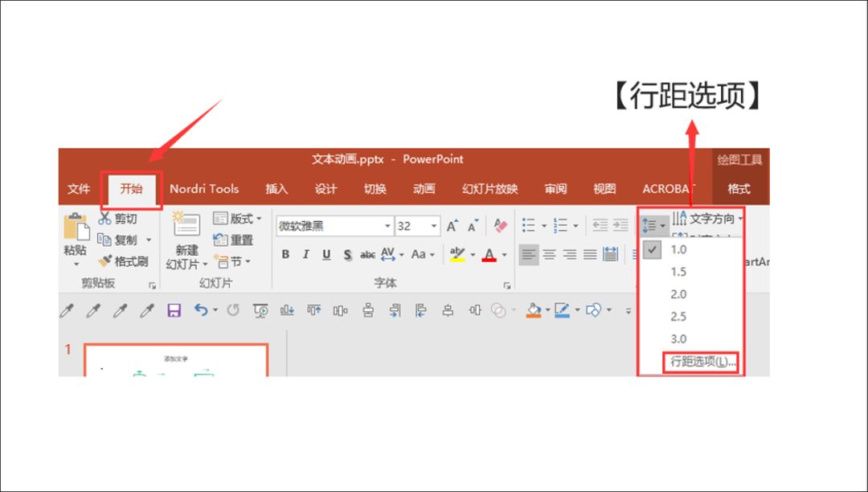Toggle left text alignment

pos(528,255)
